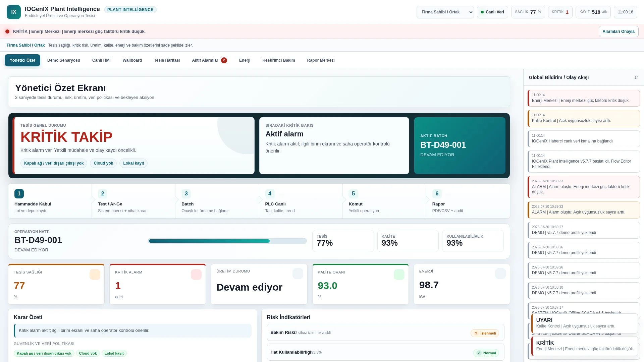
Task: Open the Tesis Haritası tab
Action: click(167, 60)
